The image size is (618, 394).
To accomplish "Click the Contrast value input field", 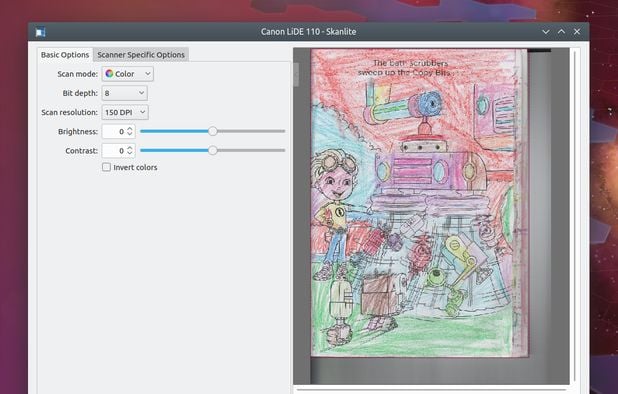I will 114,151.
